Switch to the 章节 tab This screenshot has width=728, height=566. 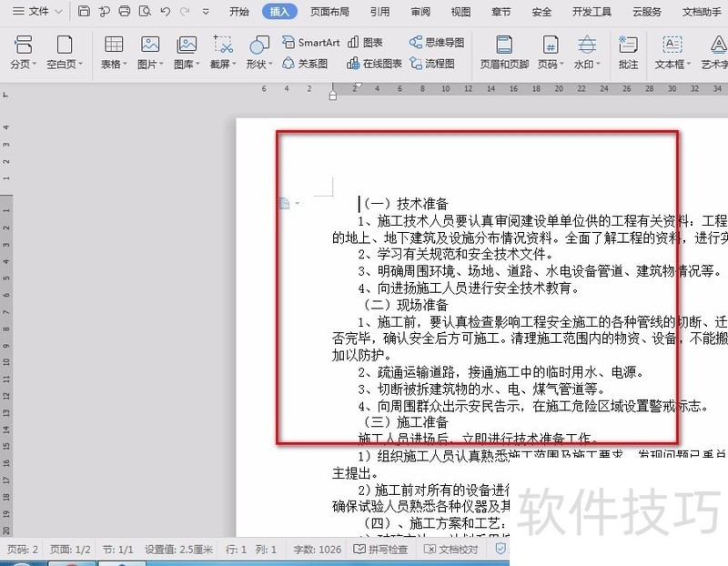click(x=501, y=12)
